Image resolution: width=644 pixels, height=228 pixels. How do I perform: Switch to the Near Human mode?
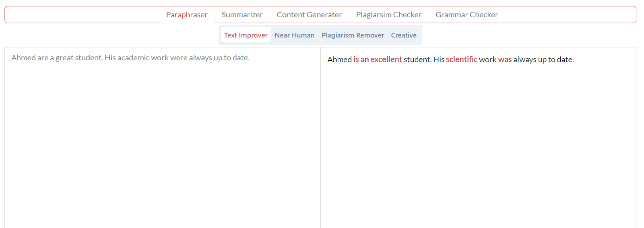(x=294, y=35)
